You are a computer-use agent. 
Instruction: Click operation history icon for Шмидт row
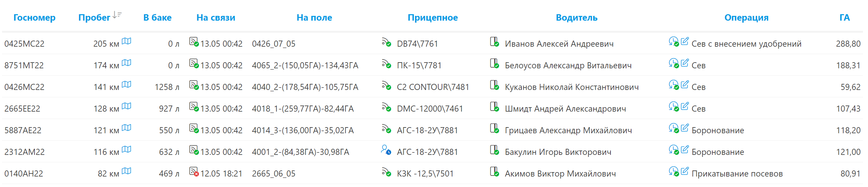pos(673,107)
